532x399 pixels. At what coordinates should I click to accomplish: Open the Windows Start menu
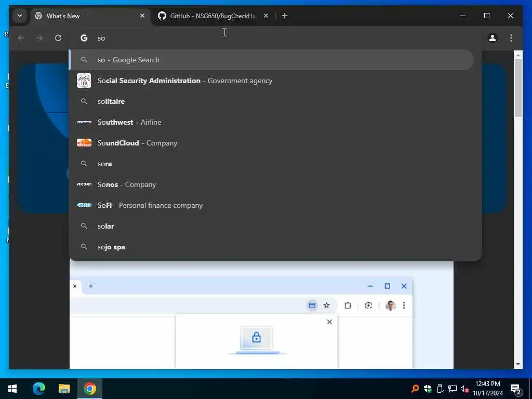point(12,389)
